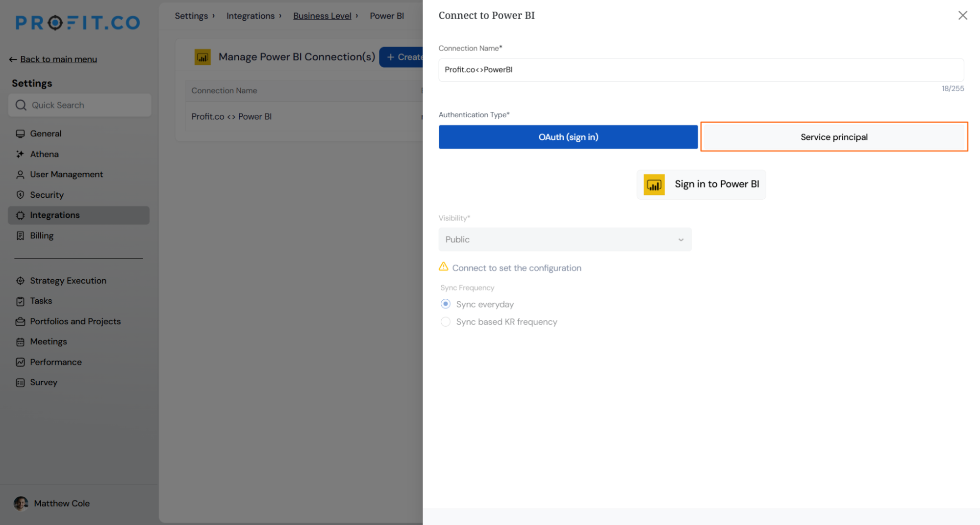Click the Integrations plug icon

(x=20, y=215)
